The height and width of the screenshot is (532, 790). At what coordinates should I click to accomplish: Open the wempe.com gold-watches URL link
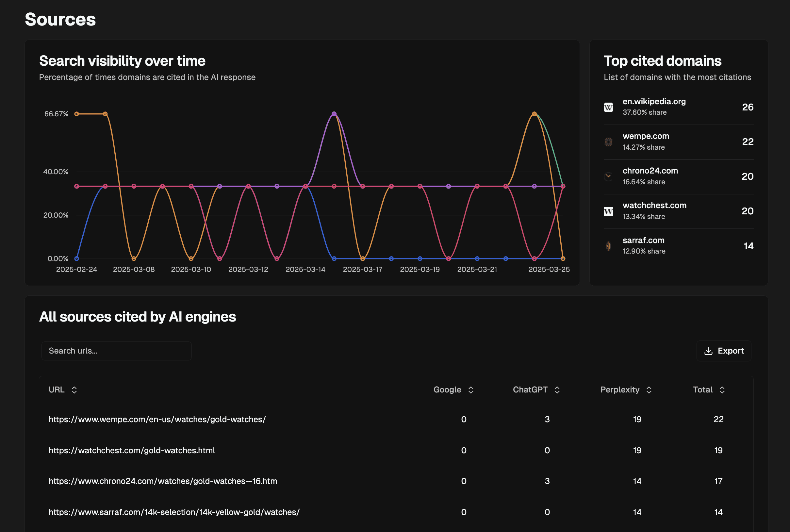pyautogui.click(x=157, y=419)
